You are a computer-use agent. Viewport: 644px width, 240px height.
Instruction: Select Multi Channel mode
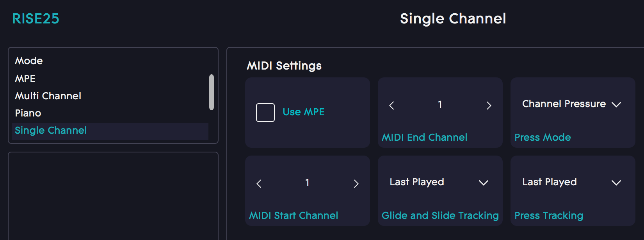pyautogui.click(x=48, y=95)
